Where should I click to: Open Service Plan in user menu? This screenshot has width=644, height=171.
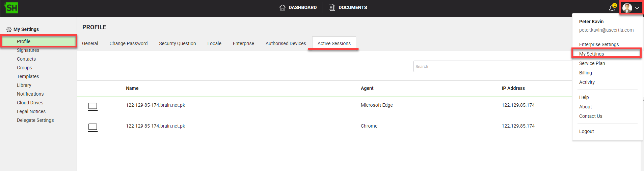click(x=592, y=63)
